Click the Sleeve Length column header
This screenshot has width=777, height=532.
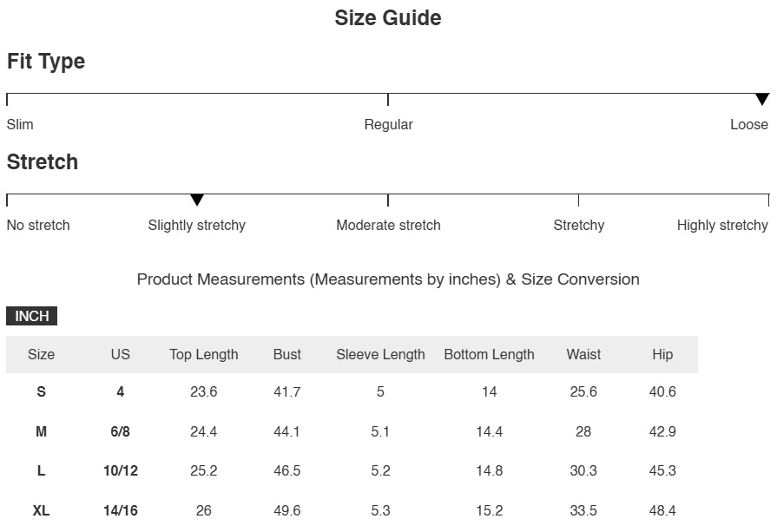coord(380,354)
